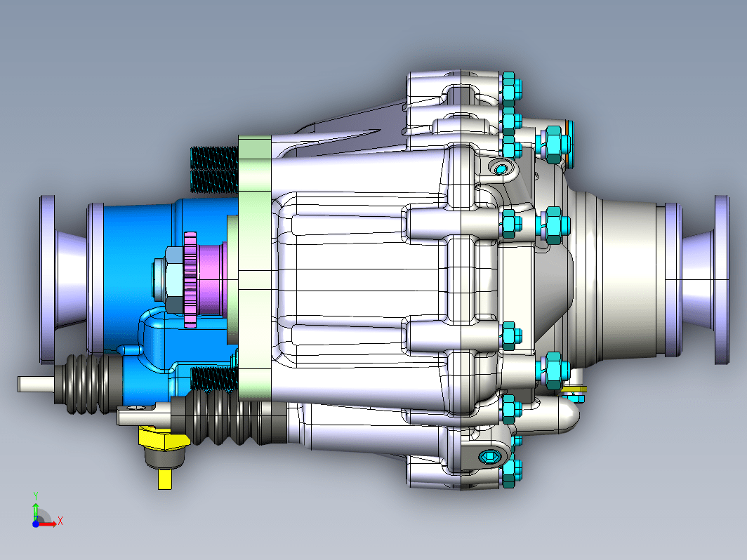The width and height of the screenshot is (747, 560).
Task: Select the socket screw in the upper mounting lug
Action: click(x=501, y=168)
